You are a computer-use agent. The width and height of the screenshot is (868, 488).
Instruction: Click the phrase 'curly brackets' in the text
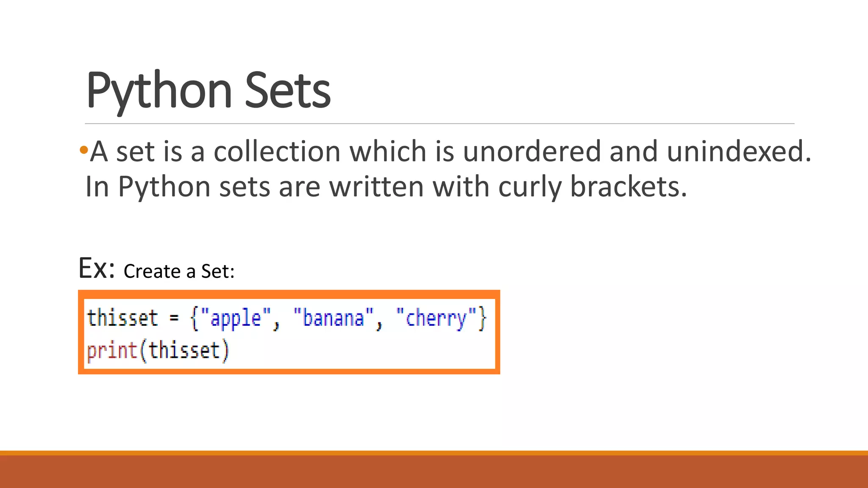[x=592, y=188]
